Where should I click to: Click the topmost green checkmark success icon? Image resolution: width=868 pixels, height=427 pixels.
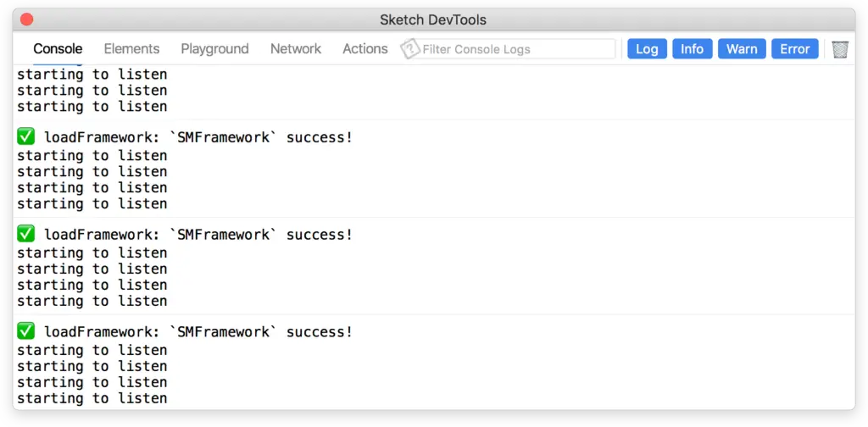click(x=25, y=137)
